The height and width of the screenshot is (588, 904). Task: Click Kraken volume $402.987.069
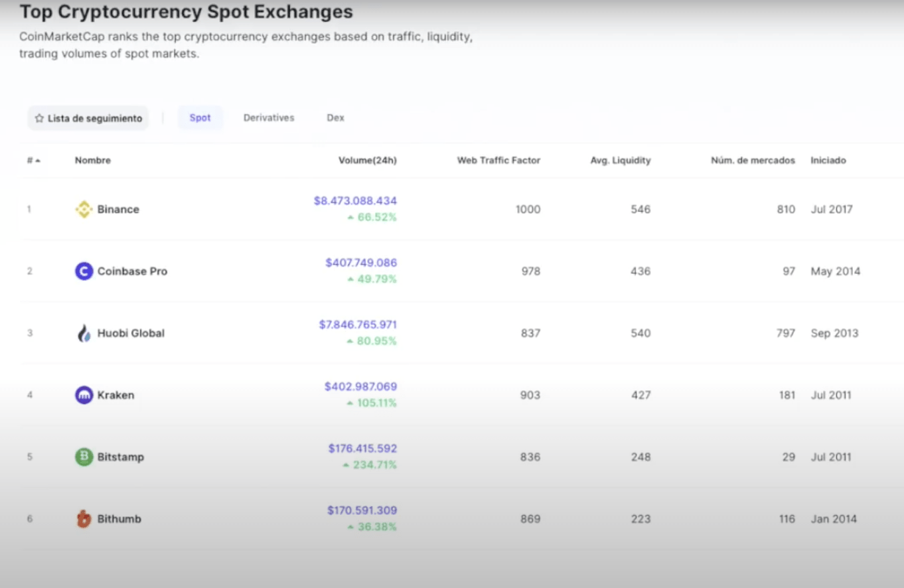tap(360, 386)
